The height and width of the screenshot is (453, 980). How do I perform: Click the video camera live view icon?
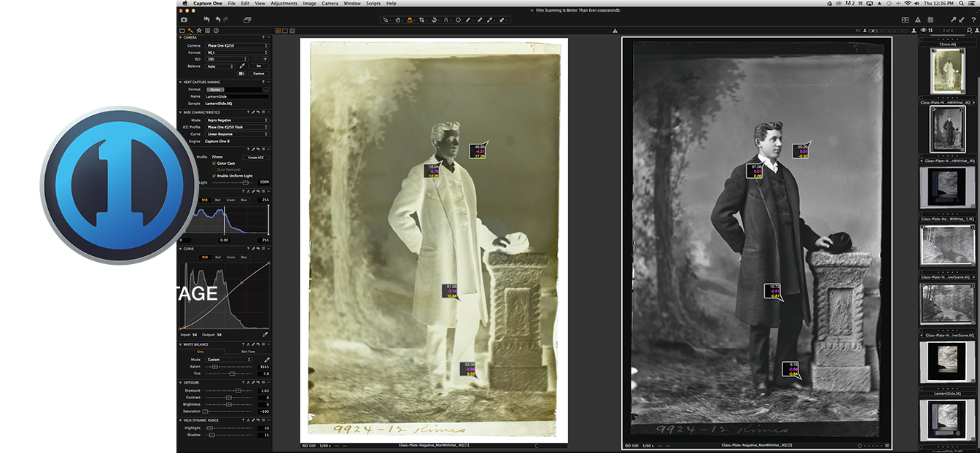[x=241, y=74]
